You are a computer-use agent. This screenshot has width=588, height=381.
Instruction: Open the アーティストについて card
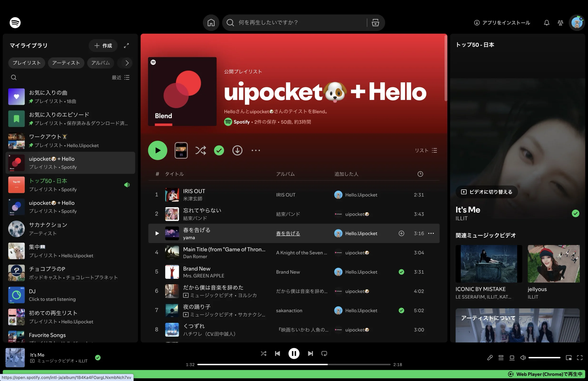click(x=517, y=325)
